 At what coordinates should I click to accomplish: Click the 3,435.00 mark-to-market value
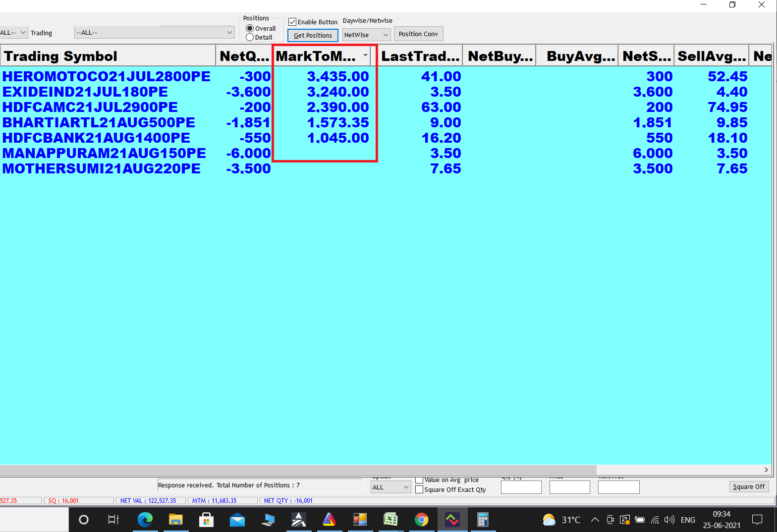click(x=338, y=76)
